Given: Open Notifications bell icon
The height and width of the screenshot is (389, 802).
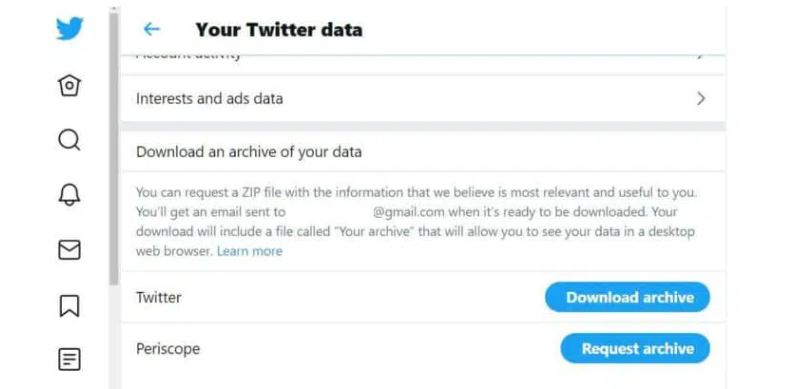Looking at the screenshot, I should tap(70, 194).
